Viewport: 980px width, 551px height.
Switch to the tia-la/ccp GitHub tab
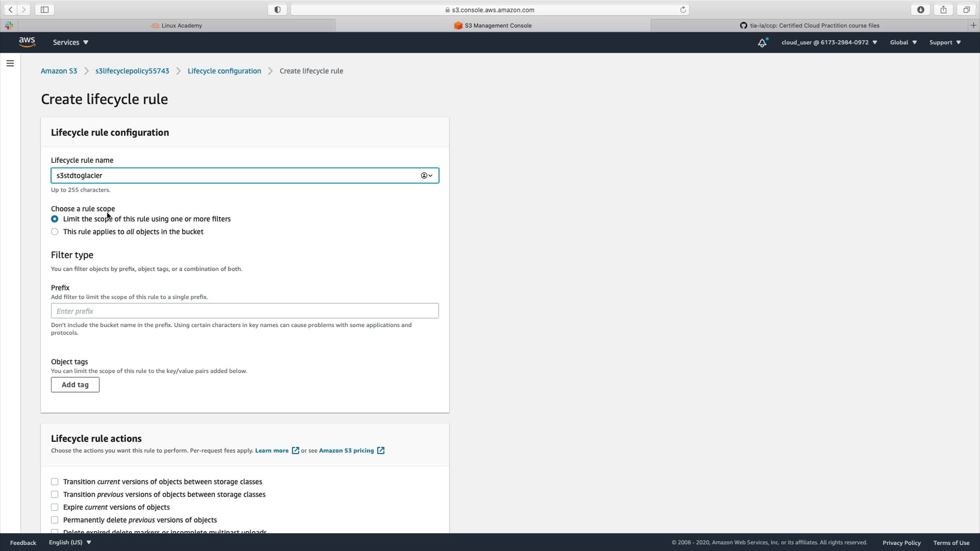(x=809, y=25)
